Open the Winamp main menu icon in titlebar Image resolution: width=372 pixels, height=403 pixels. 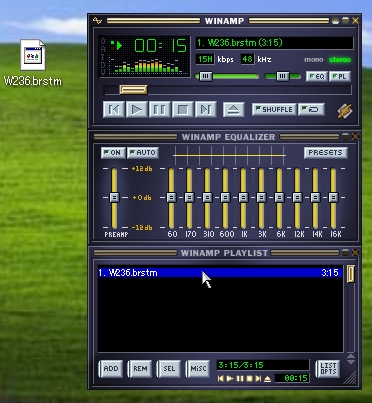(x=97, y=21)
